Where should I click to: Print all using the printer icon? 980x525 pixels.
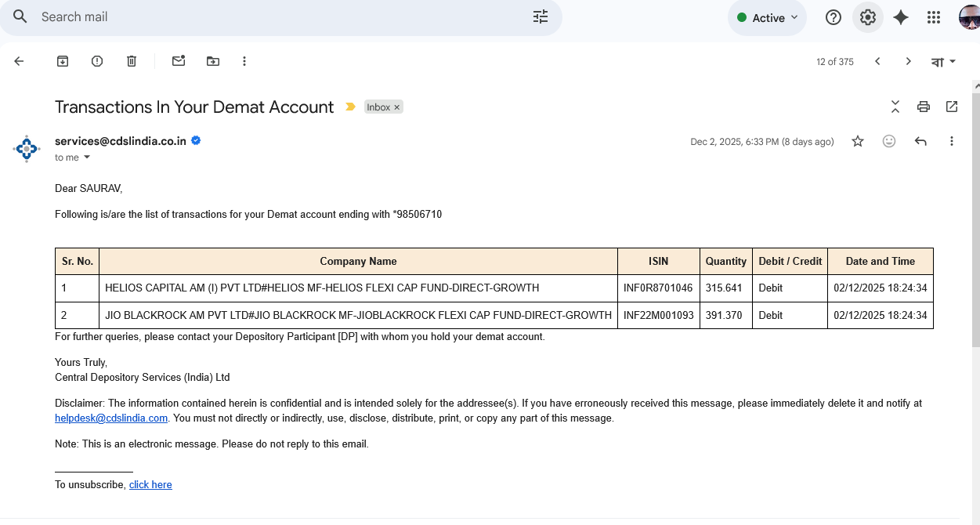click(924, 107)
